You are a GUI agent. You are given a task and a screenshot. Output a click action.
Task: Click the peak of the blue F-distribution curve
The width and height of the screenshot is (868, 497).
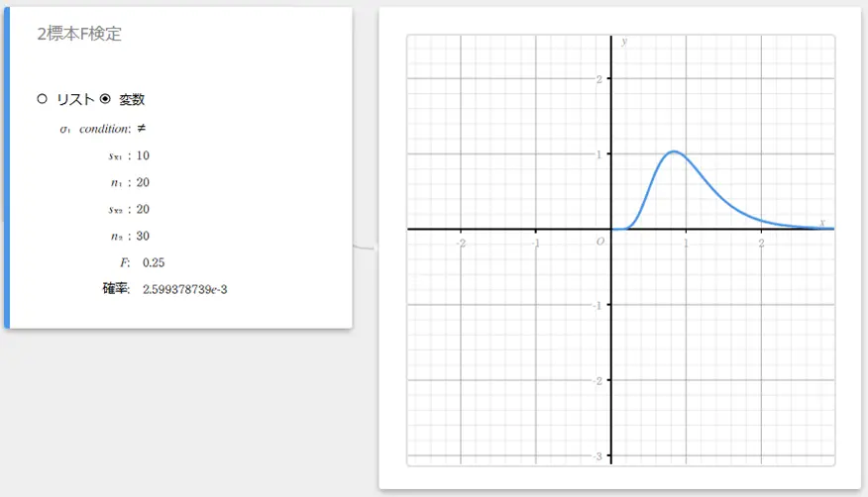coord(674,151)
